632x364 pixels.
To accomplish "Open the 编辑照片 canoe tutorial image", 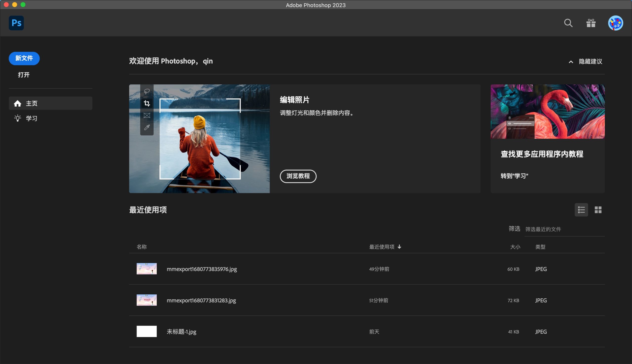I will 199,139.
